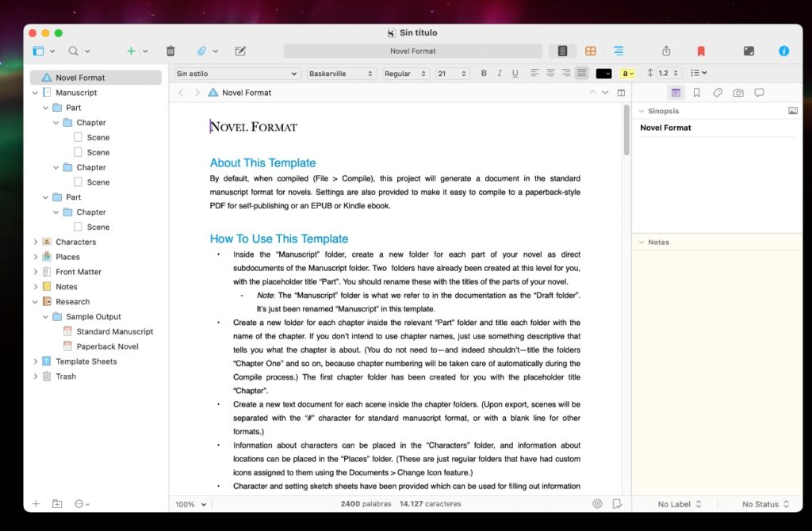This screenshot has width=812, height=531.
Task: Collapse the Manuscript folder in the binder
Action: (35, 92)
